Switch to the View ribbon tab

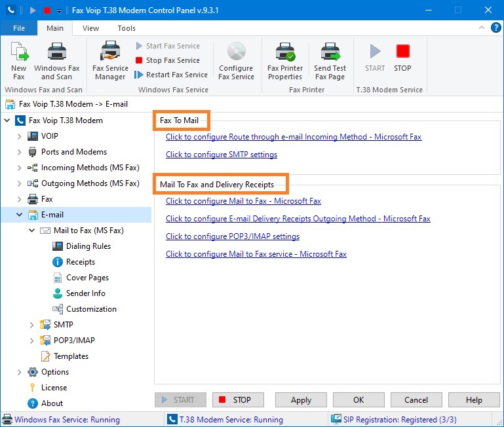coord(90,28)
